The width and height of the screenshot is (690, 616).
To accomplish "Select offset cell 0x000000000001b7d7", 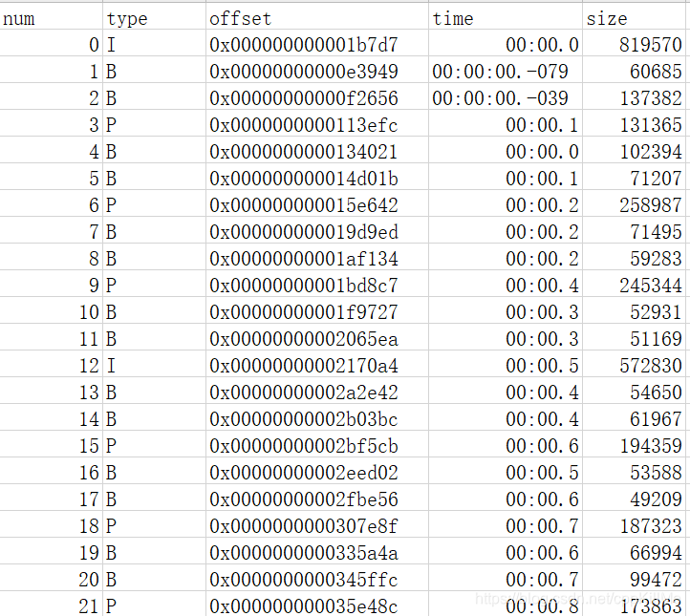I will tap(317, 44).
